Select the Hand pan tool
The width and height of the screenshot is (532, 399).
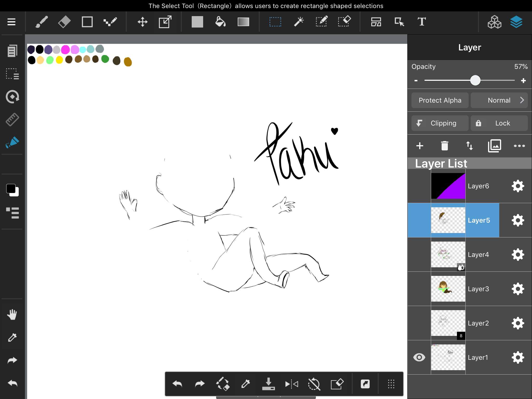click(12, 315)
